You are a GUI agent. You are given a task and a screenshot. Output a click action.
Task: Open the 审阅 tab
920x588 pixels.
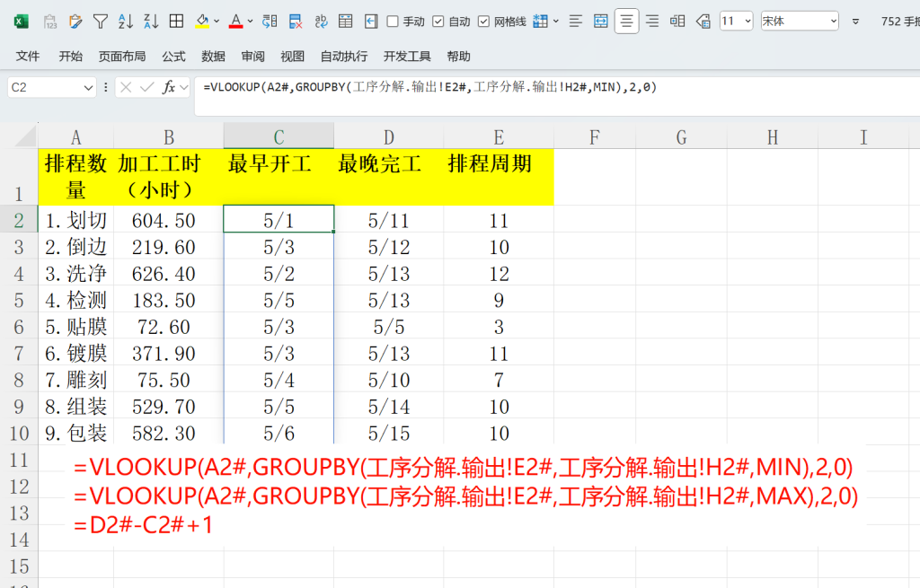click(x=252, y=57)
